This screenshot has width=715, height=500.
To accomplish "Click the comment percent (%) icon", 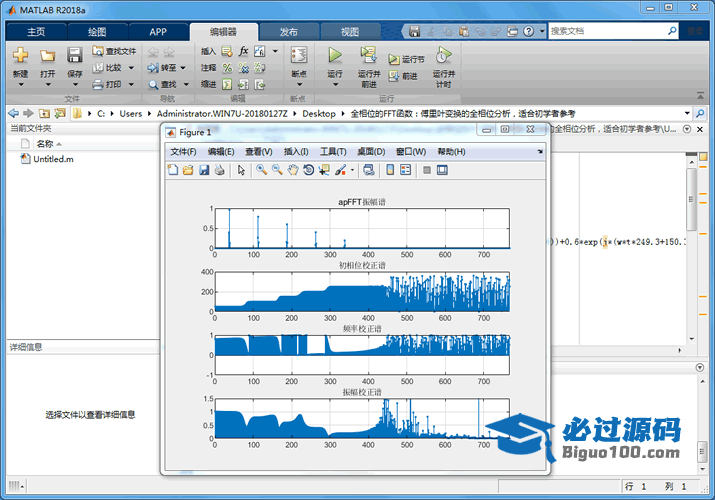I will pos(227,68).
